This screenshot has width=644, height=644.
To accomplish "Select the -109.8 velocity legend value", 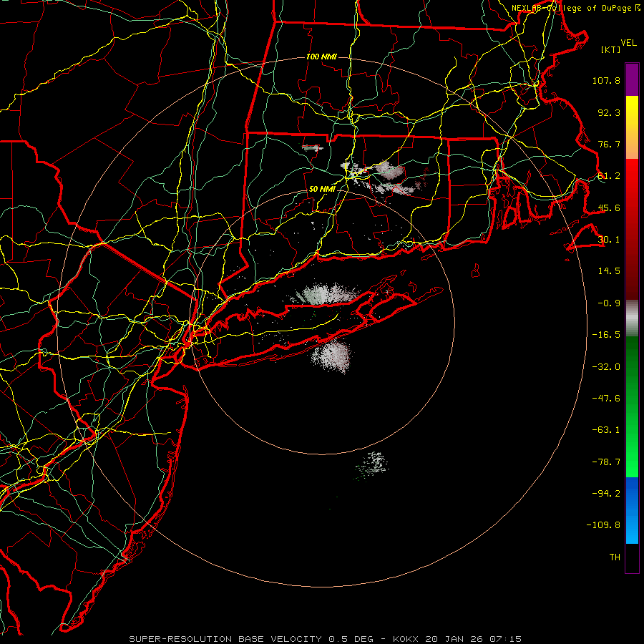I will click(603, 525).
